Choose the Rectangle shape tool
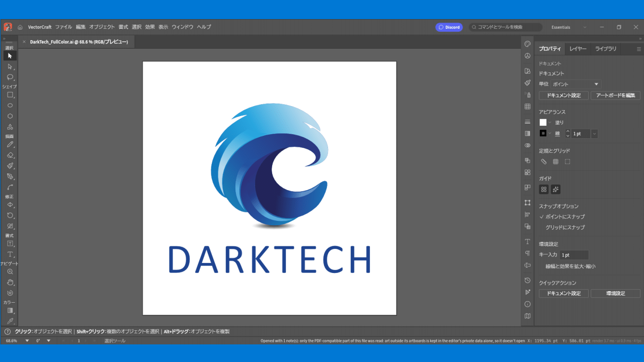This screenshot has width=644, height=362. [x=10, y=95]
